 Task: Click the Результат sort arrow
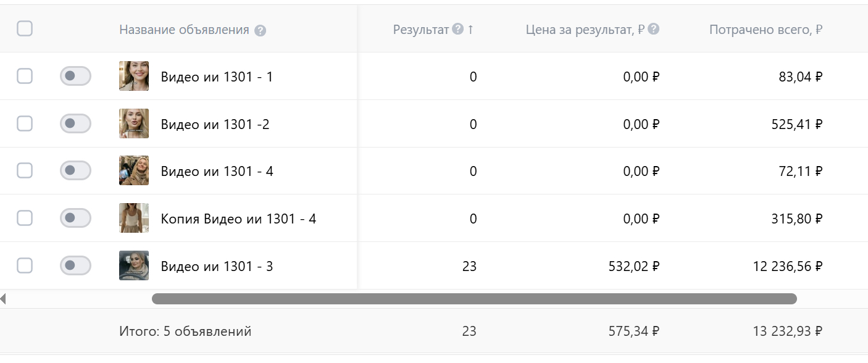[470, 29]
